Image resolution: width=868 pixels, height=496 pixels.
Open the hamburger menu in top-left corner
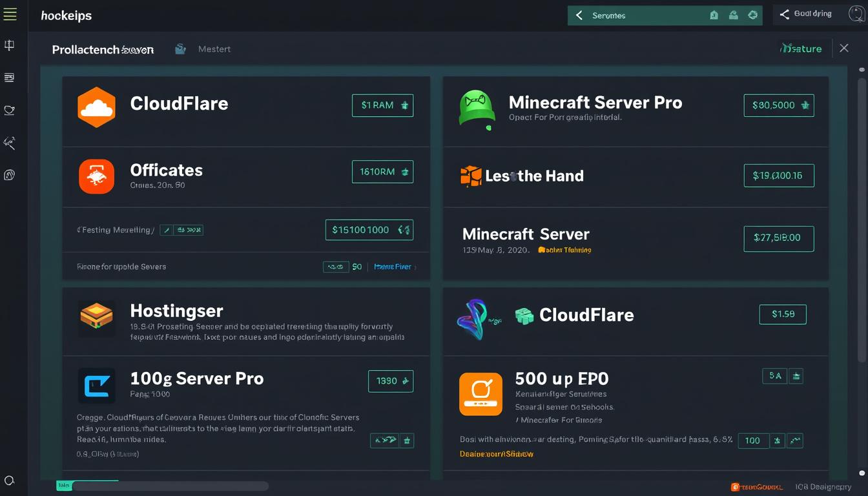pyautogui.click(x=10, y=14)
